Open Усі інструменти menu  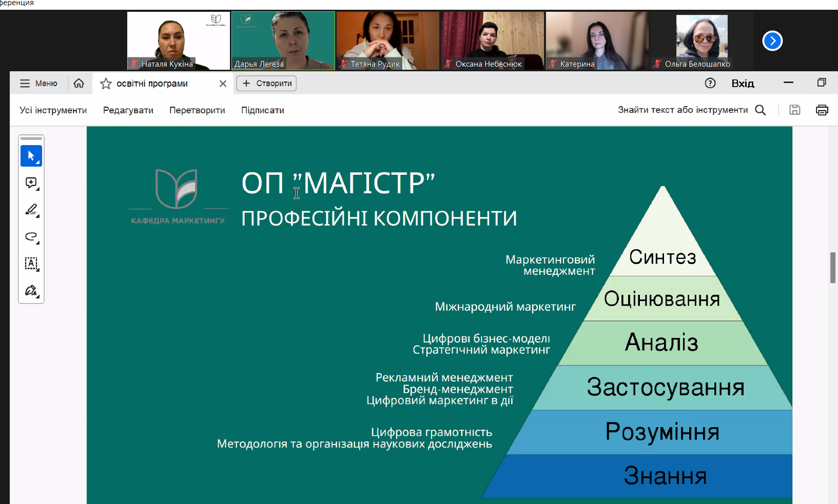tap(53, 110)
